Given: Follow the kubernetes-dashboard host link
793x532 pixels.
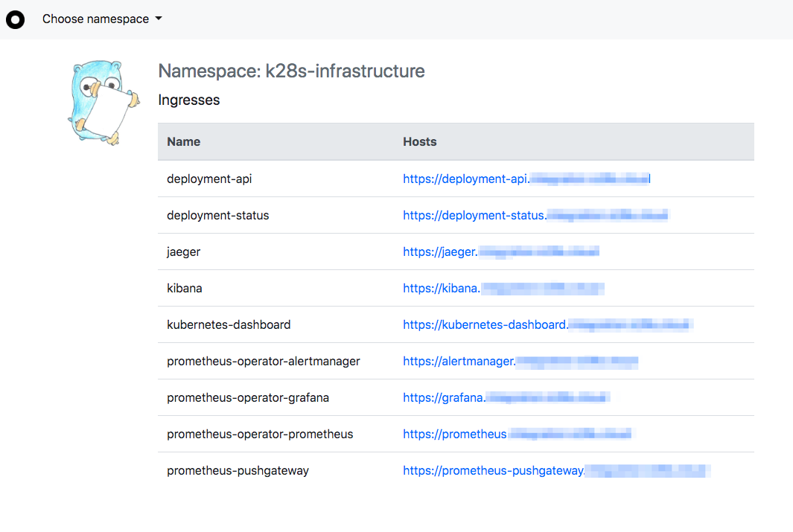Looking at the screenshot, I should coord(548,324).
